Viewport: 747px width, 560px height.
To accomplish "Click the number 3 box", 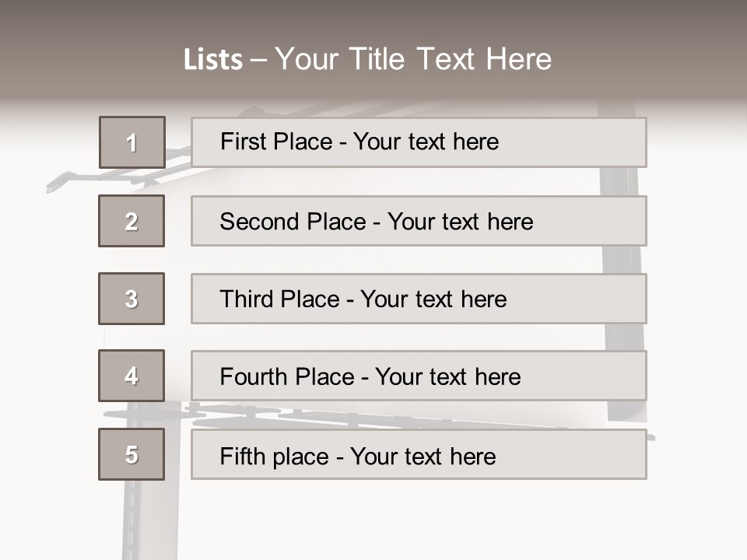I will click(132, 299).
